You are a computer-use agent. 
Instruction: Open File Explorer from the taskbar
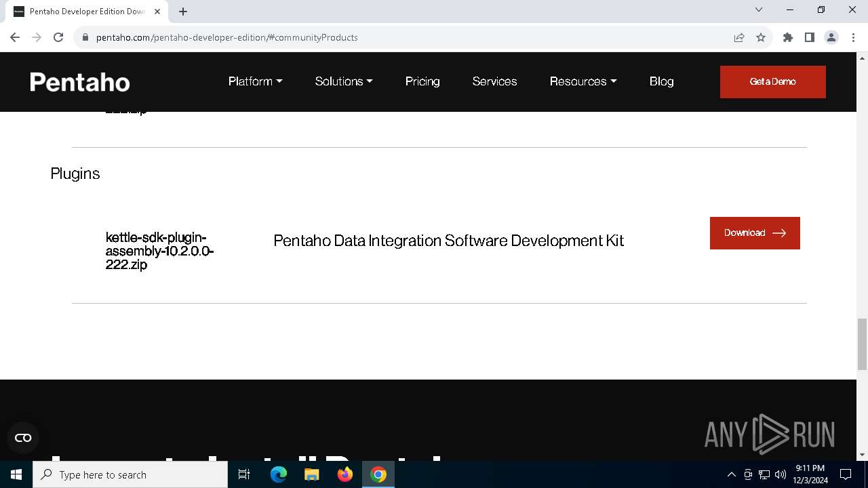[x=312, y=474]
